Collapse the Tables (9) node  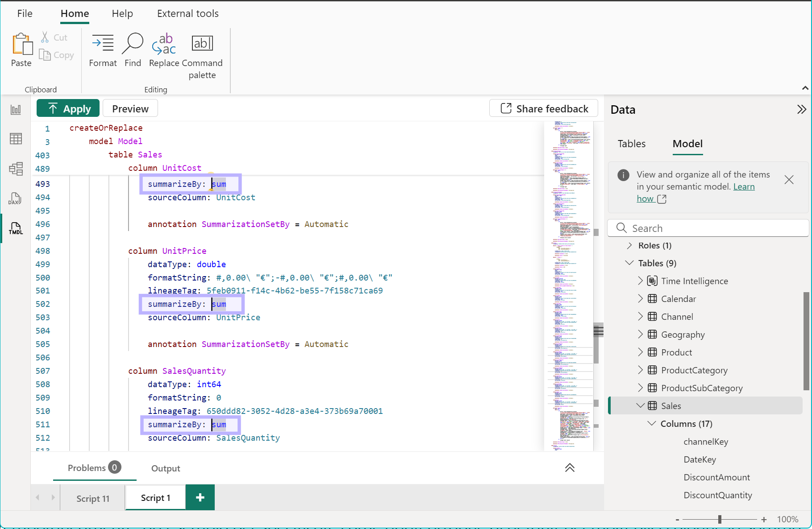629,263
